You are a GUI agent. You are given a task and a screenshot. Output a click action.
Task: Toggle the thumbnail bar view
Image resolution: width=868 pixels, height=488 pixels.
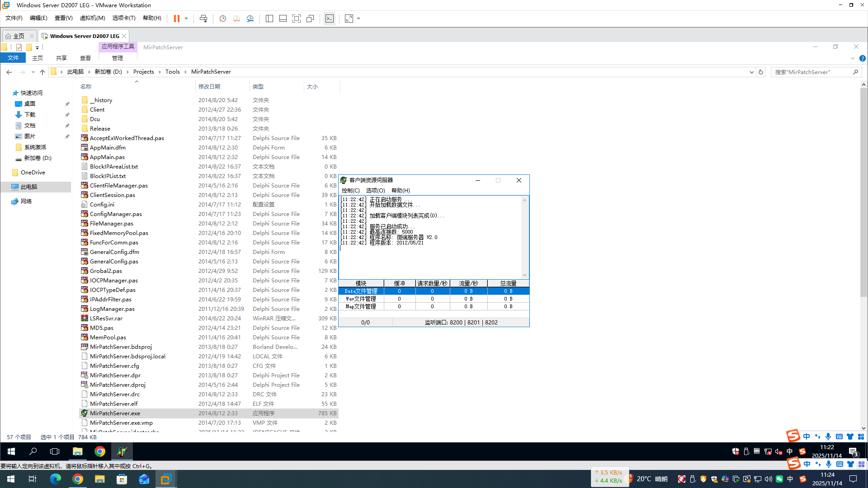[x=283, y=19]
